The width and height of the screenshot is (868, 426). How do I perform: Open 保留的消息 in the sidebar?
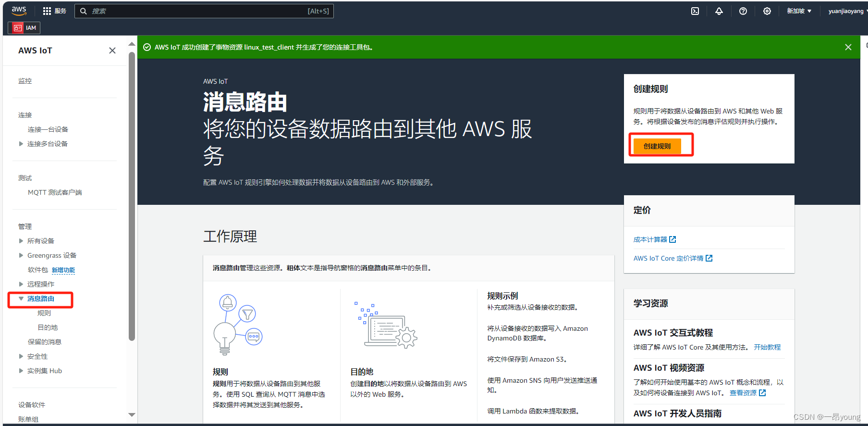45,342
